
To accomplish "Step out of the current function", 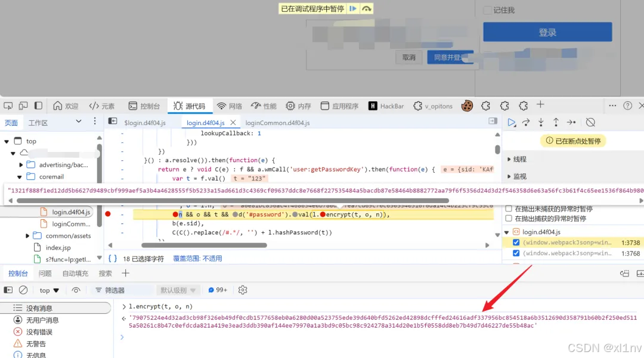I will click(556, 122).
